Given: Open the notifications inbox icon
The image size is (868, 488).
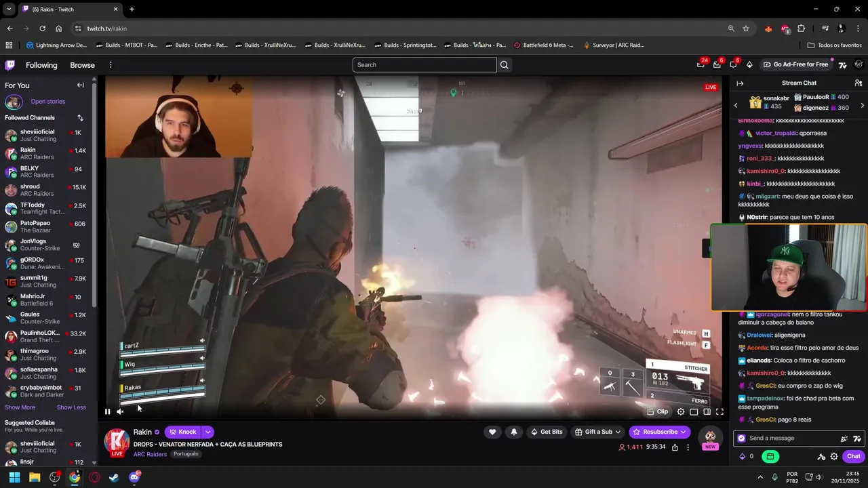Looking at the screenshot, I should (x=717, y=65).
